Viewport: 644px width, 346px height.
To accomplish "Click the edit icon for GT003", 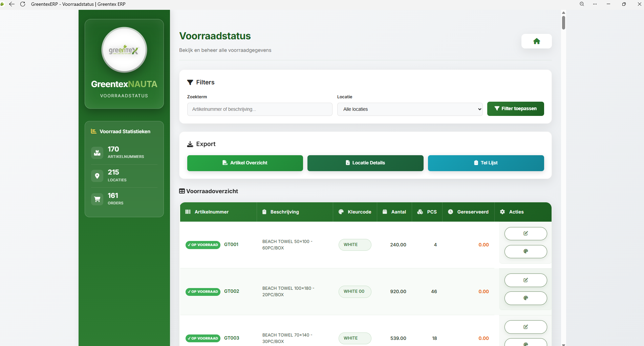I will (x=525, y=327).
